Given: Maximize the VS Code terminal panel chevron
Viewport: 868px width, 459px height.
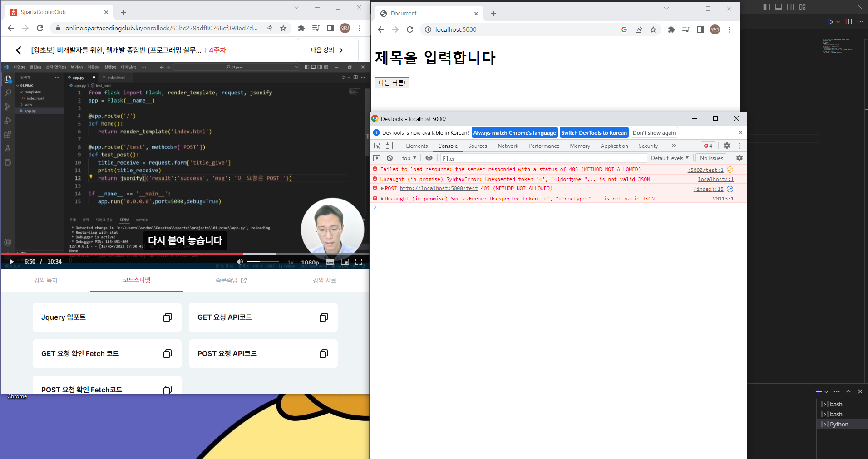Looking at the screenshot, I should [x=848, y=391].
